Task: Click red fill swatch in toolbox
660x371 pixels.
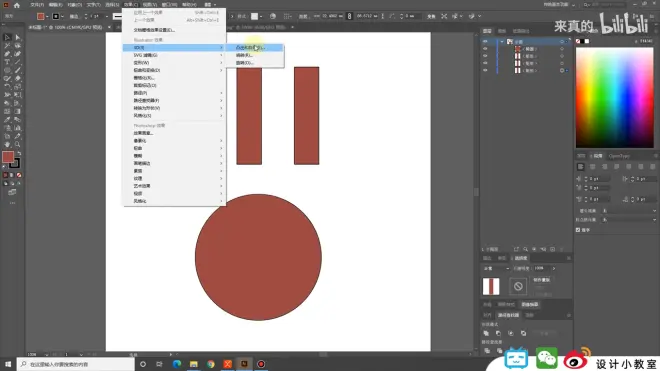Action: 8,157
